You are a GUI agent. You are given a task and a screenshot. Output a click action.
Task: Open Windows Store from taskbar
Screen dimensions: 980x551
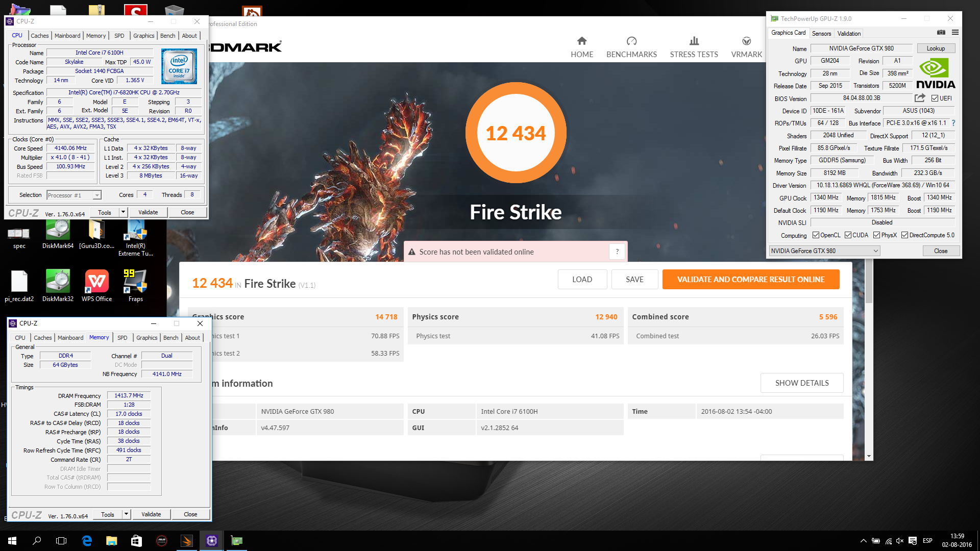(136, 541)
